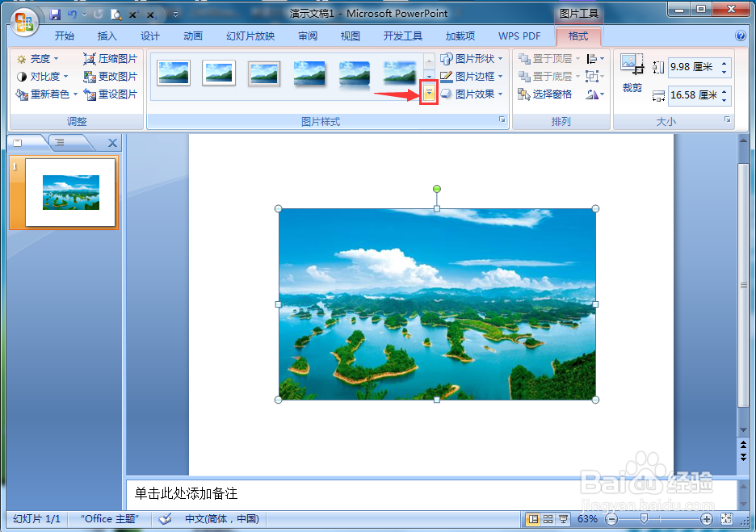Apply subscript from the quick access toolbar
Screen dimensions: 756x532
[x=151, y=15]
